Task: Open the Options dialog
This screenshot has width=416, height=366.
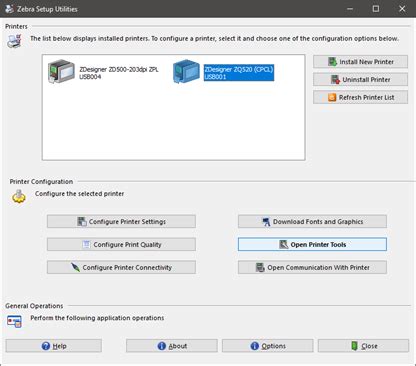Action: click(x=268, y=346)
